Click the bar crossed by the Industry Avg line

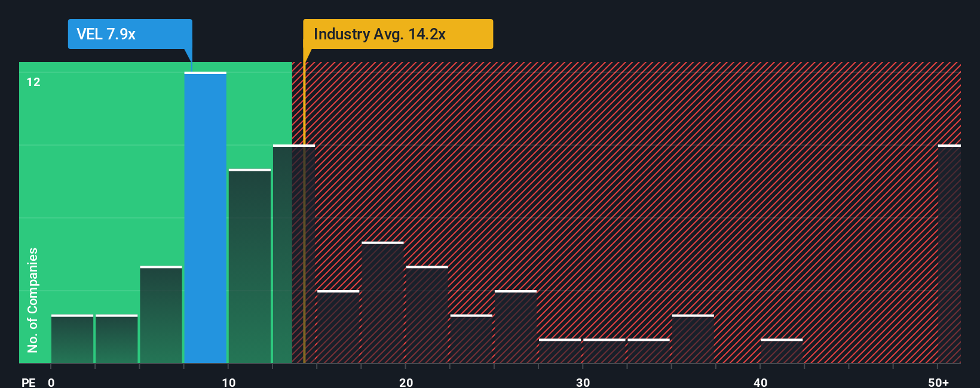tap(294, 254)
